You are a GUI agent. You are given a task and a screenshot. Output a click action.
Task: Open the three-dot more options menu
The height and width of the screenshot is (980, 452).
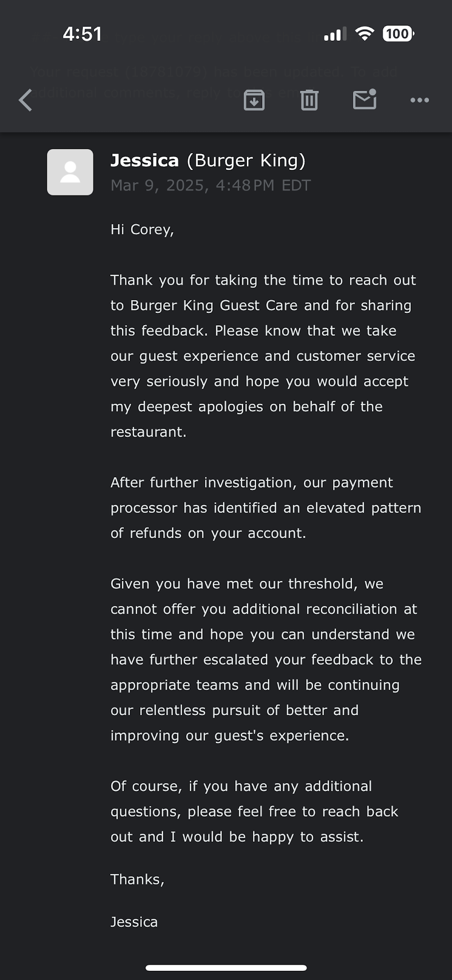[x=419, y=100]
